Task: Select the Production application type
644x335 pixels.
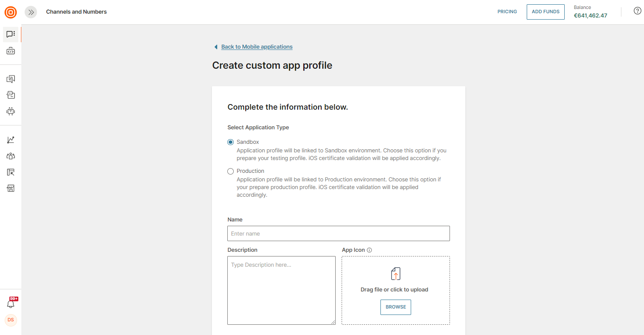Action: click(x=231, y=171)
